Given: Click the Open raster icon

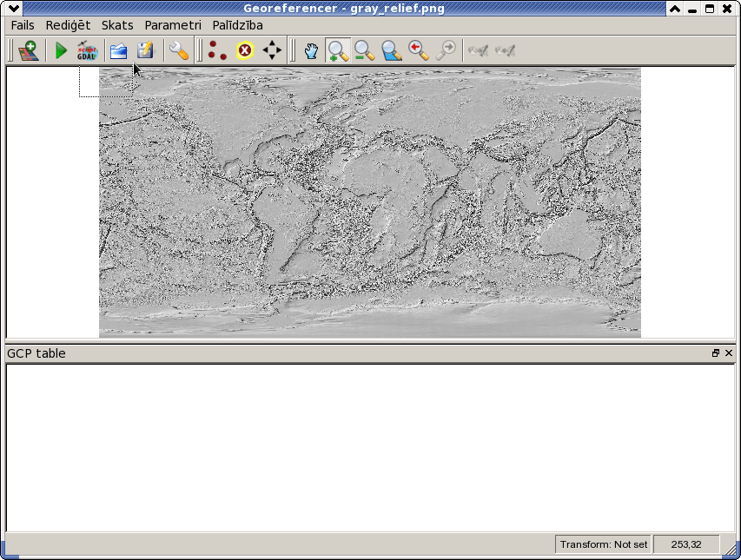Looking at the screenshot, I should click(29, 50).
